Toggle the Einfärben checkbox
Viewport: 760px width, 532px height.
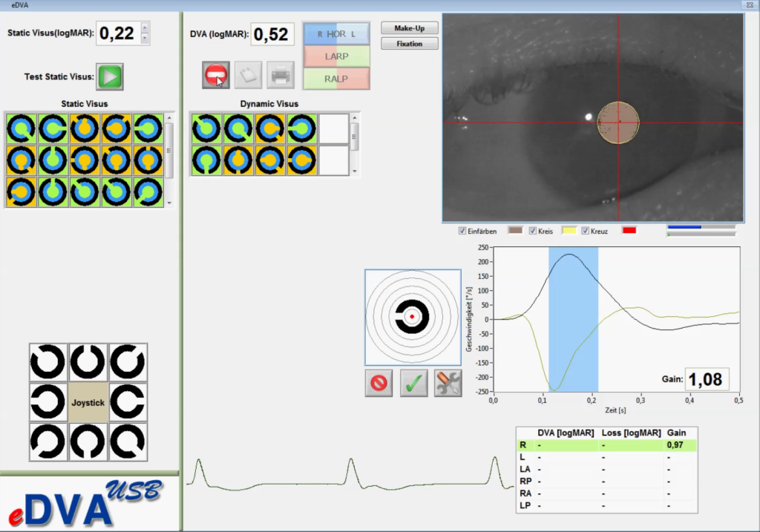(x=462, y=231)
